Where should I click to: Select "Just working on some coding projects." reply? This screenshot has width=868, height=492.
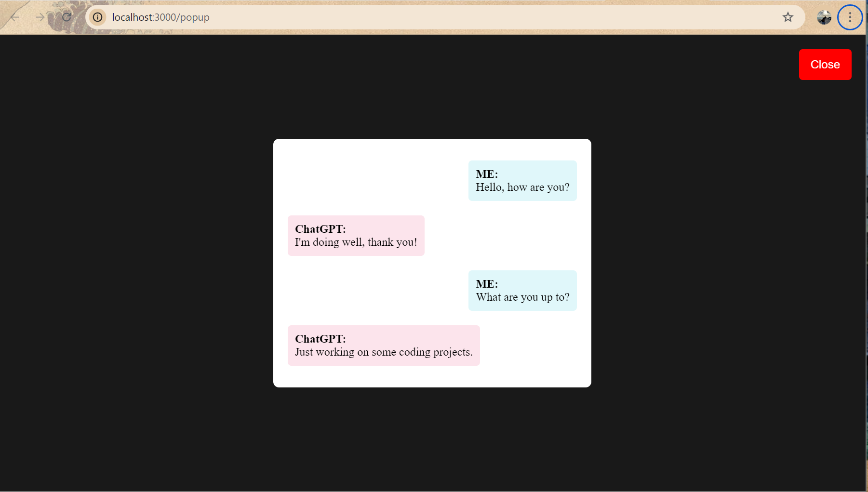(384, 352)
